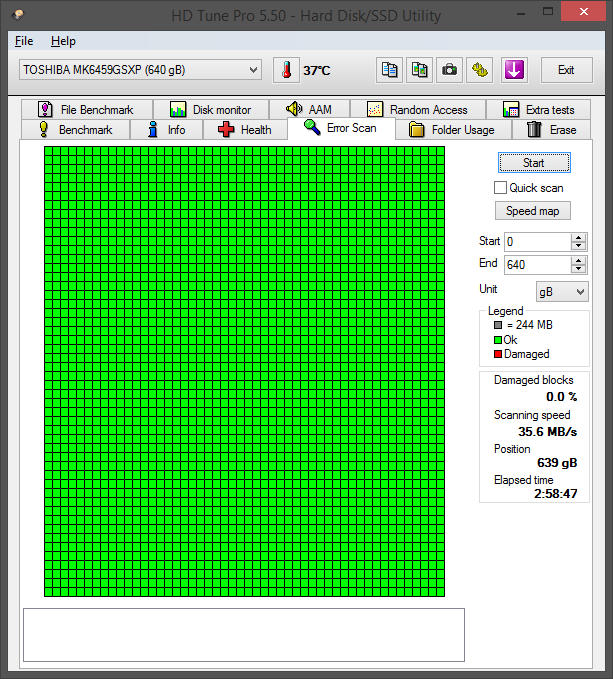Viewport: 613px width, 679px height.
Task: Click the gray block-size legend swatch
Action: click(498, 325)
